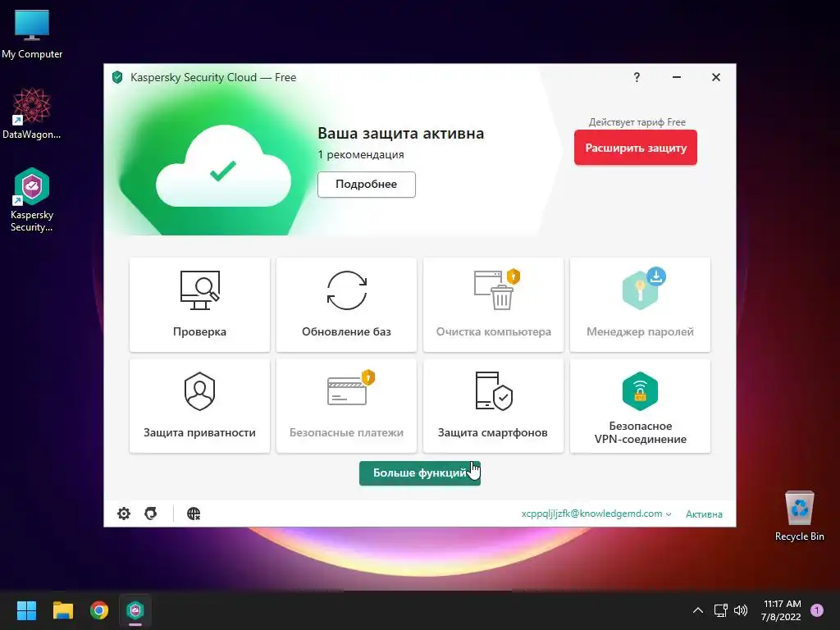Viewport: 840px width, 630px height.
Task: Select Kaspersky Security desktop shortcut
Action: click(x=32, y=199)
